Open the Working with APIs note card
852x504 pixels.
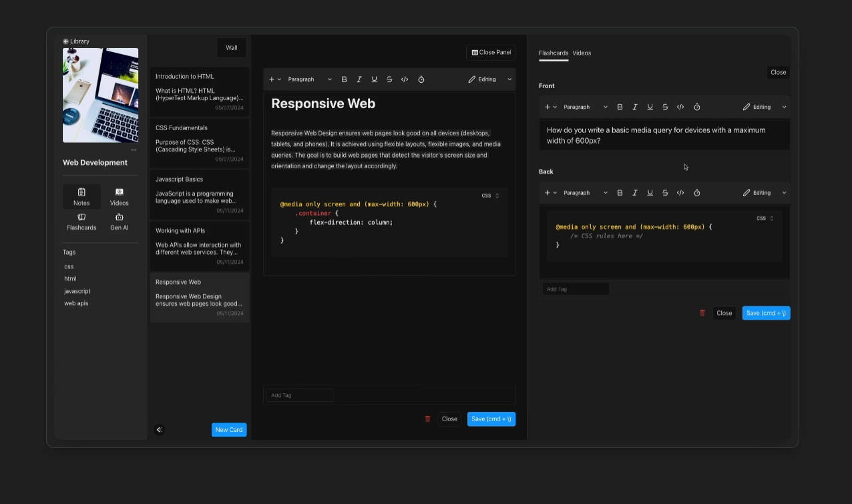(x=200, y=246)
